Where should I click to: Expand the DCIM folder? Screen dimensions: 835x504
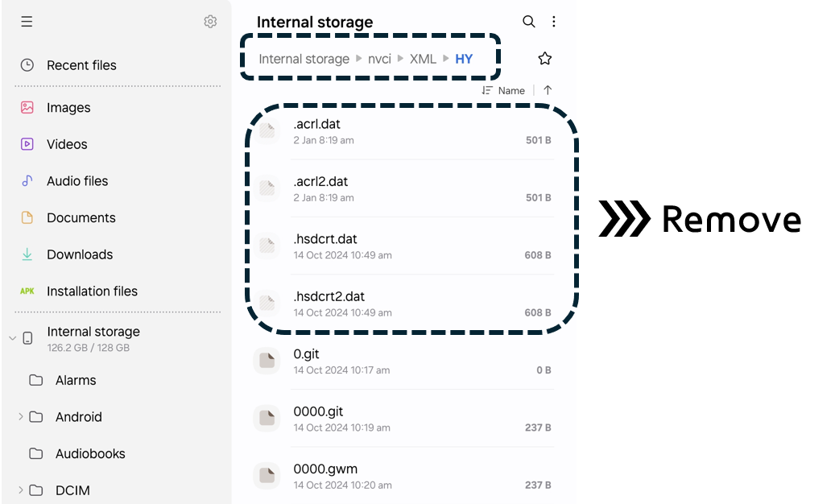pyautogui.click(x=20, y=490)
